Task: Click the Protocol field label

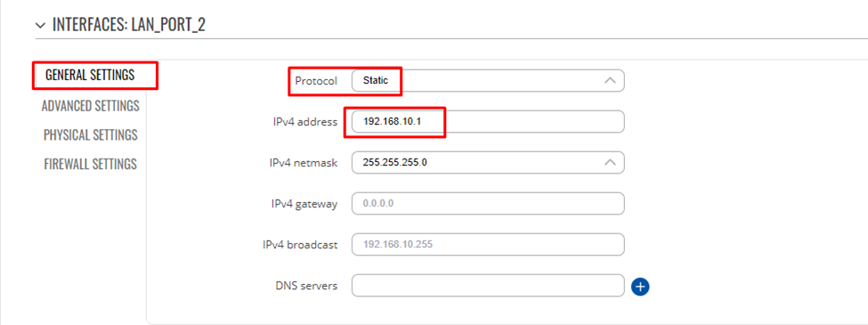Action: point(316,81)
